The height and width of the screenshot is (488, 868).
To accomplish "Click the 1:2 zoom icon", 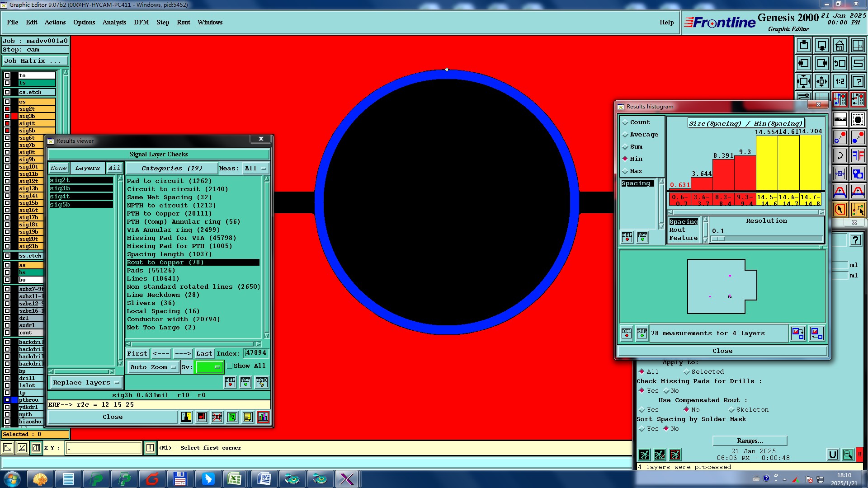I will point(840,81).
